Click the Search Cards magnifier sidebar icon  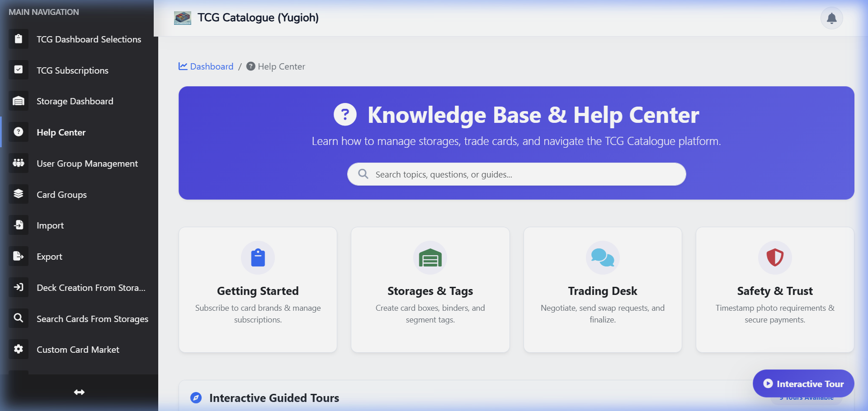tap(18, 318)
